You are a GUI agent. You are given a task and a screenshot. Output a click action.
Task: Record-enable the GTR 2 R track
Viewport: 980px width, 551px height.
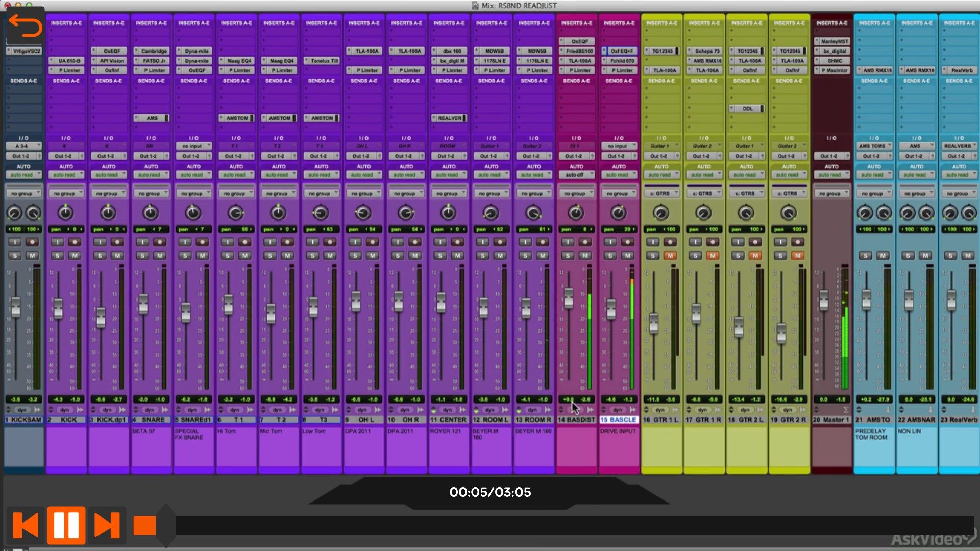[x=798, y=242]
